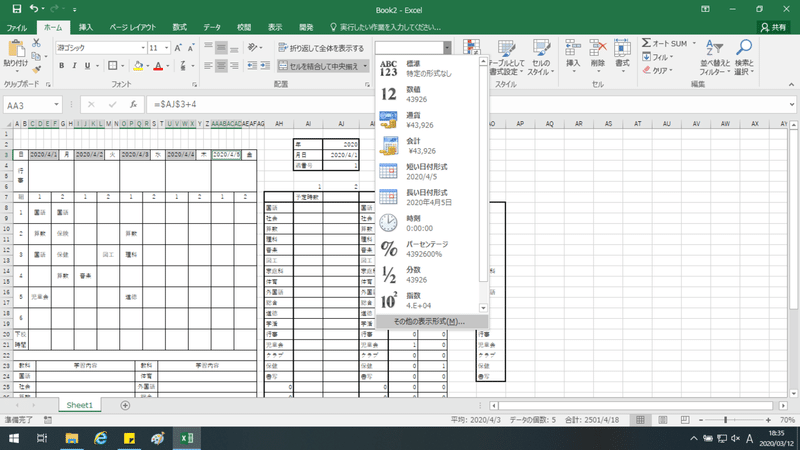Open the File tab

pyautogui.click(x=16, y=27)
